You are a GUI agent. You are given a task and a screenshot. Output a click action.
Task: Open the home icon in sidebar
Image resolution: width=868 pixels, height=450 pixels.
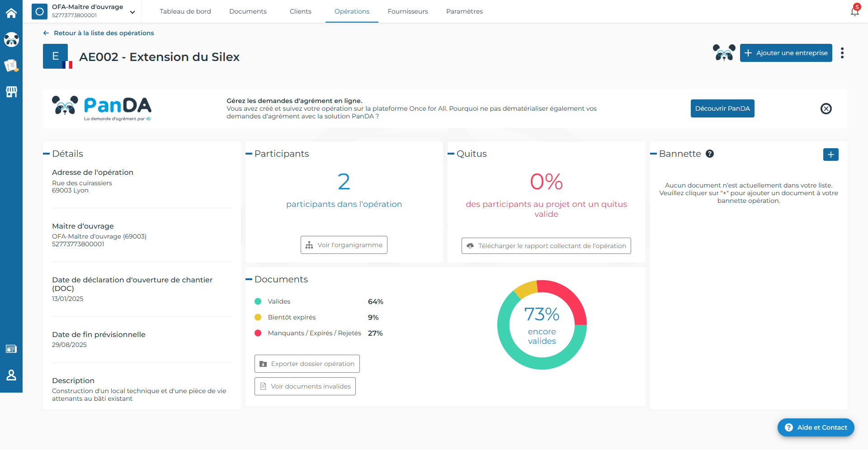(x=11, y=13)
